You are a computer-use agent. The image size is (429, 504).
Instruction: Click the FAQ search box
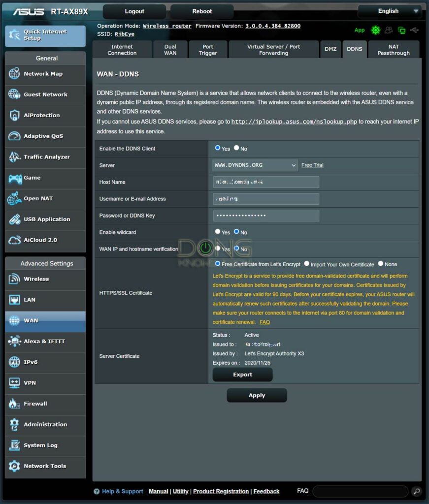point(361,491)
